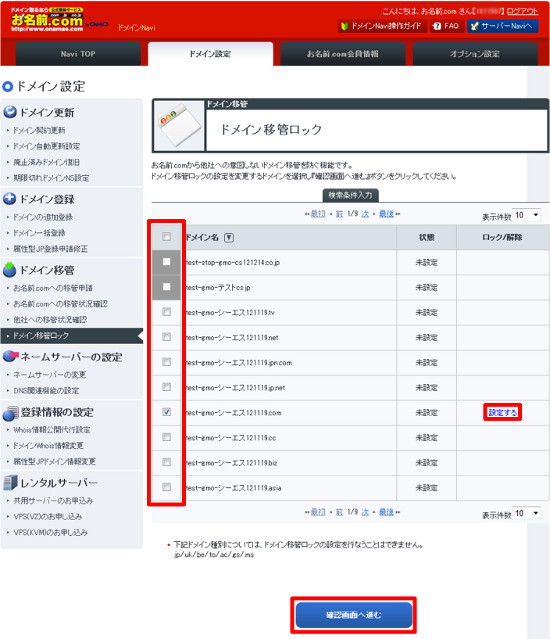
Task: Click the FAQ question mark icon
Action: pos(437,26)
